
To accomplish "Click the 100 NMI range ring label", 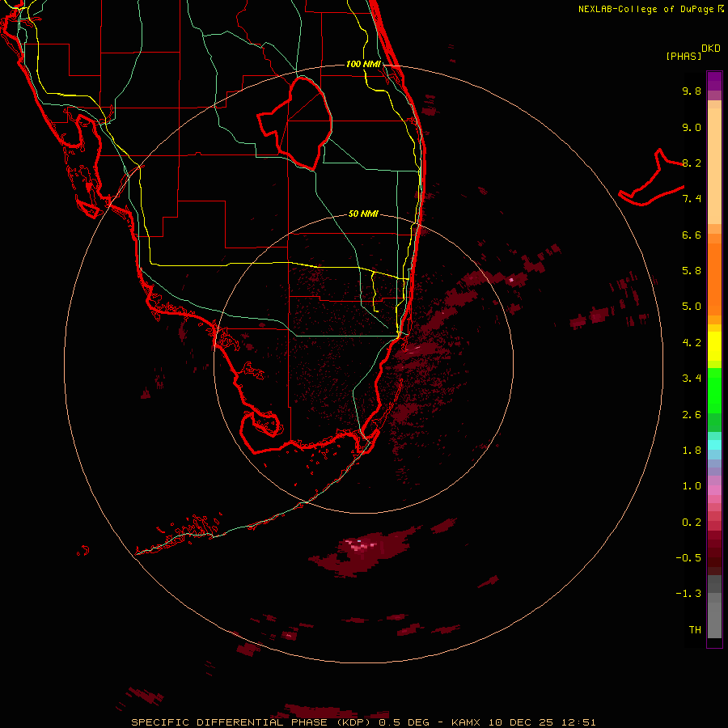I will 363,64.
